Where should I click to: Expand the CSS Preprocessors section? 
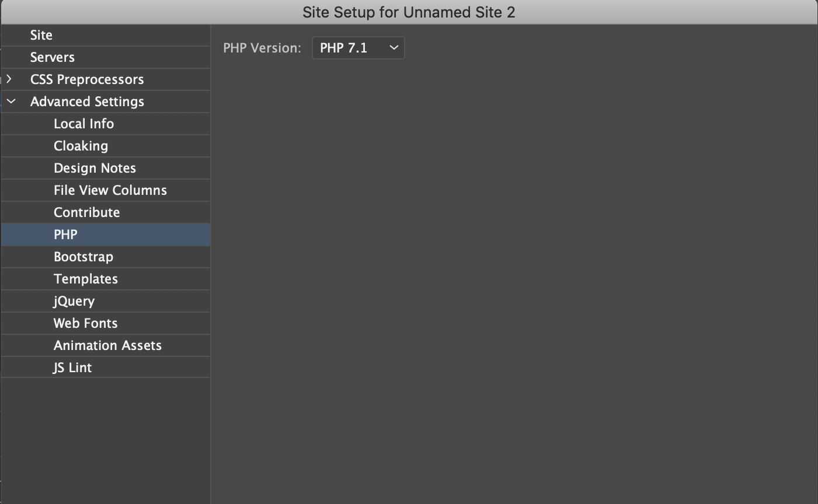tap(88, 79)
